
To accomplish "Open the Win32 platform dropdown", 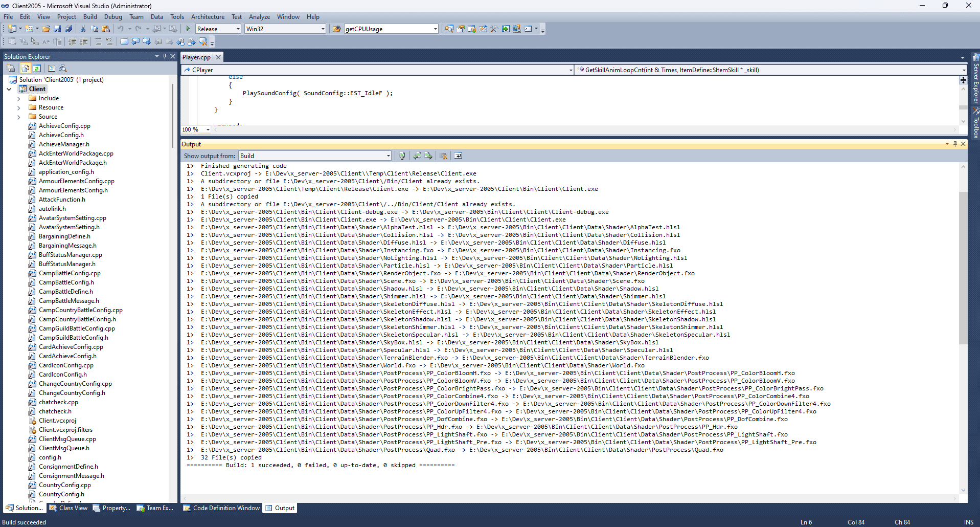I will pos(323,29).
